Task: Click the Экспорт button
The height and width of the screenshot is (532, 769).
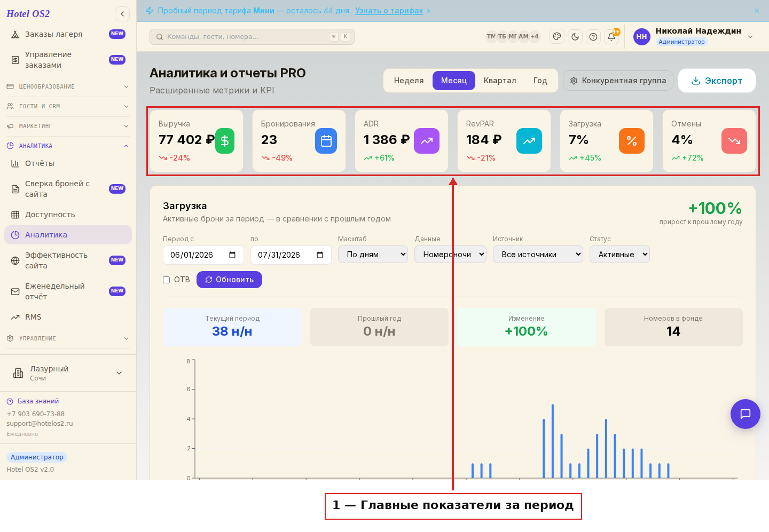Action: point(717,81)
